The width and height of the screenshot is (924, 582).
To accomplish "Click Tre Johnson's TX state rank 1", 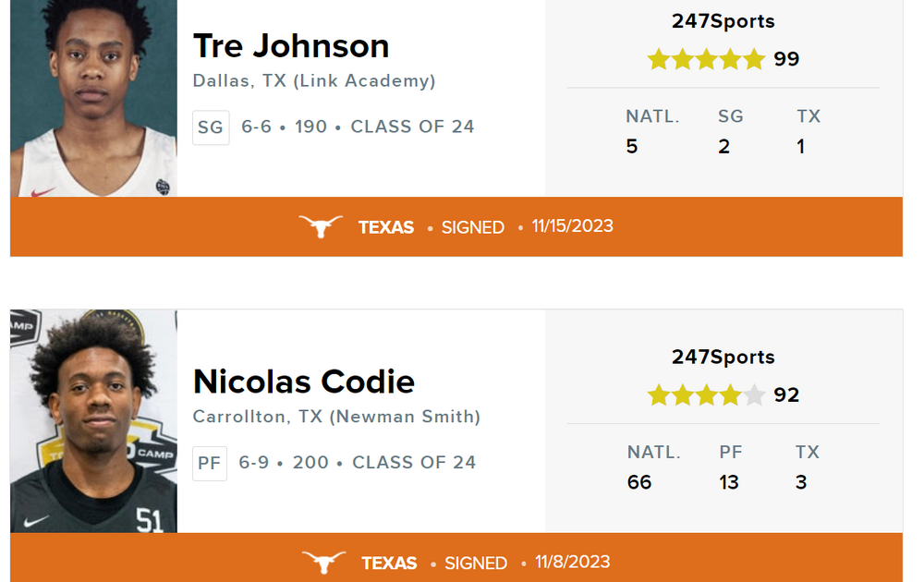I will (800, 147).
